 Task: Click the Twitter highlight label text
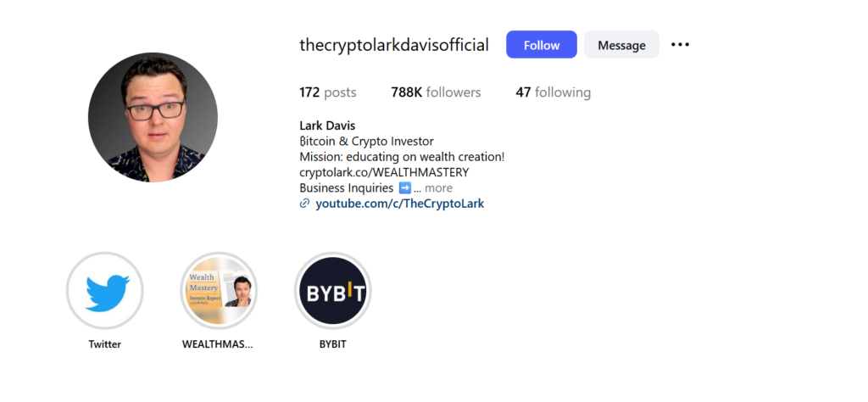click(104, 344)
